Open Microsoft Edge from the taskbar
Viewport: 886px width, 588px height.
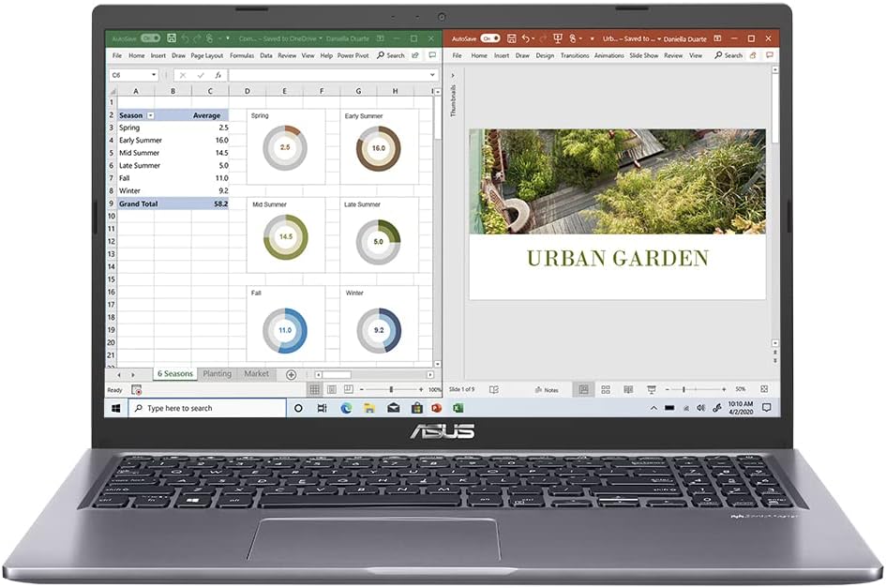tap(346, 408)
